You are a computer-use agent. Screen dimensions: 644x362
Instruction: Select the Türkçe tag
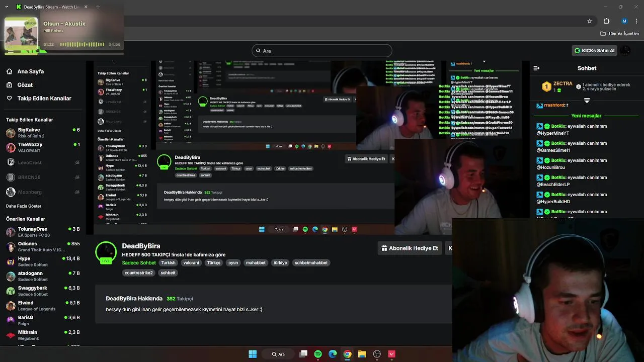pyautogui.click(x=214, y=263)
